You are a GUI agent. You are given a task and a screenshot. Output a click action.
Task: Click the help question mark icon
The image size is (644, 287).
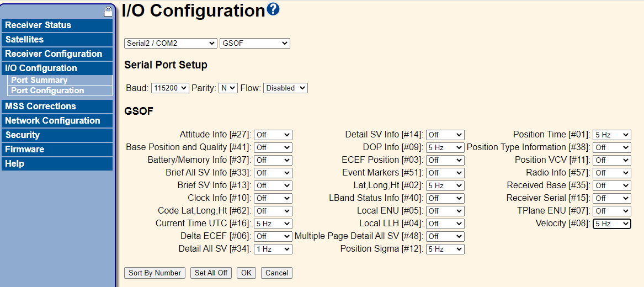(x=273, y=9)
